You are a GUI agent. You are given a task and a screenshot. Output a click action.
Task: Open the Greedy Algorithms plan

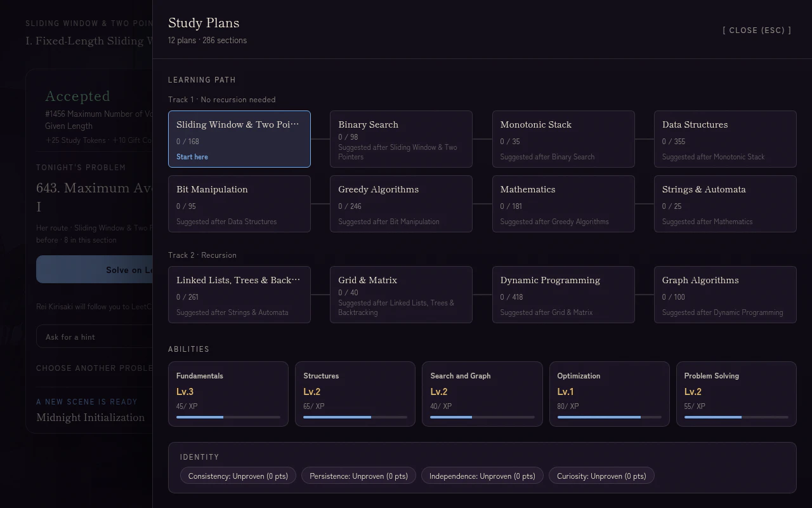(x=401, y=204)
